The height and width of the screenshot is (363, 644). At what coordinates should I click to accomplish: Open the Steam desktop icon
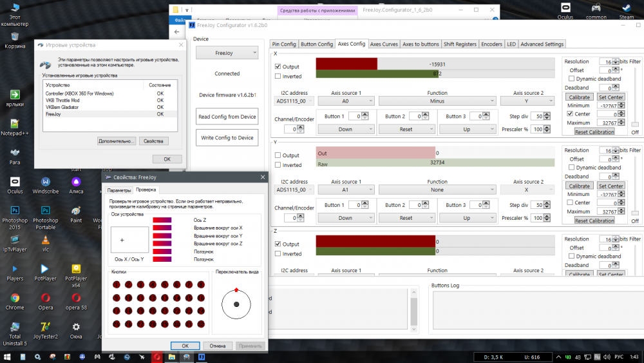627,8
